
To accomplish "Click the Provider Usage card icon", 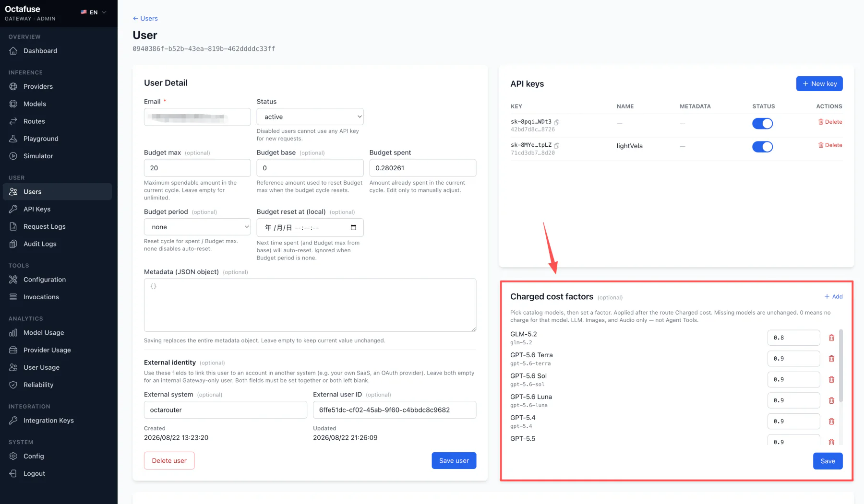I will pyautogui.click(x=13, y=350).
